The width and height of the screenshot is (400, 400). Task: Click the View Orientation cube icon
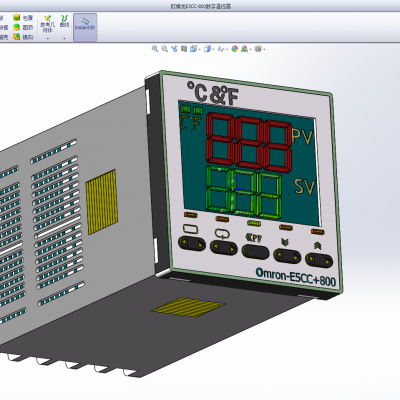193,49
